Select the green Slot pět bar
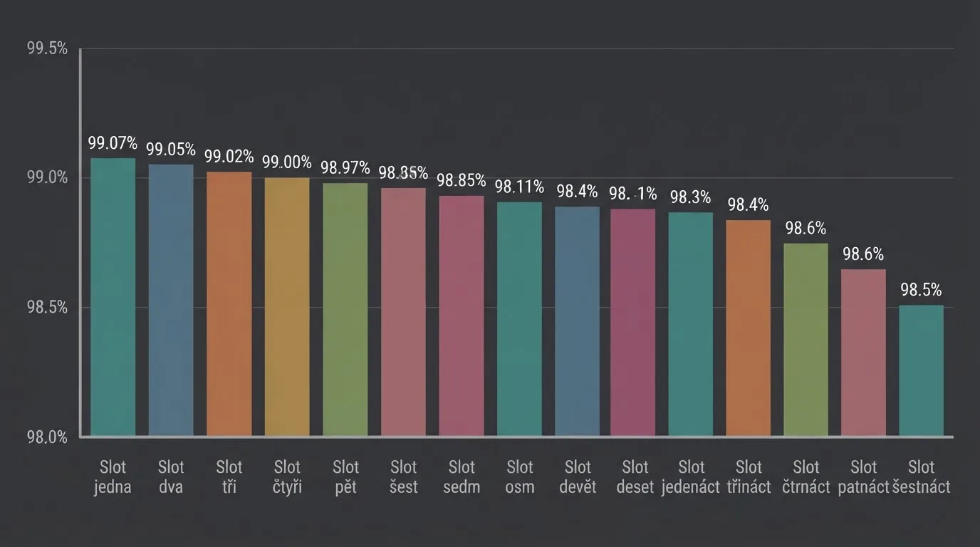 tap(345, 310)
